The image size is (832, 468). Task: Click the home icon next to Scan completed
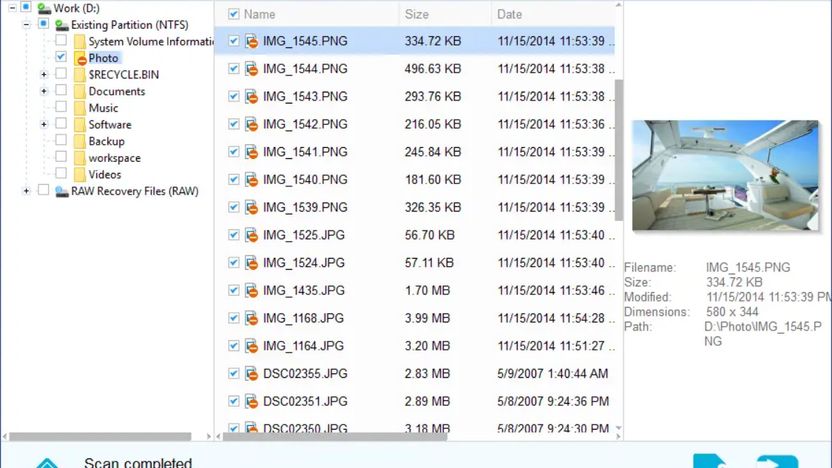[47, 463]
